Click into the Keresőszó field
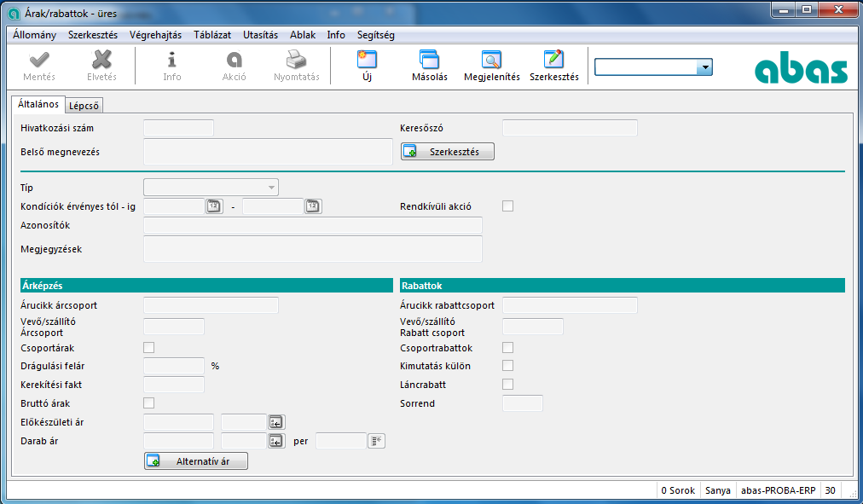Screen dimensions: 863x504 [x=570, y=128]
